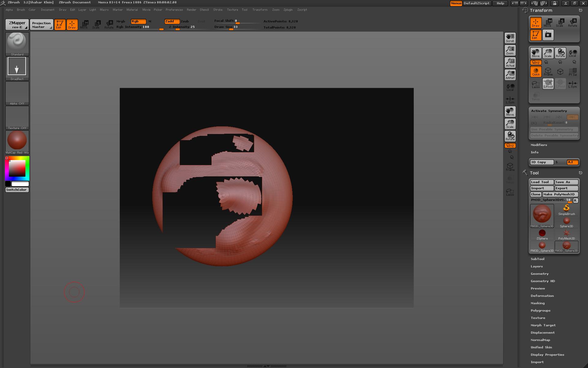The width and height of the screenshot is (588, 368).
Task: Click the SimpleBrush icon
Action: coord(566,208)
